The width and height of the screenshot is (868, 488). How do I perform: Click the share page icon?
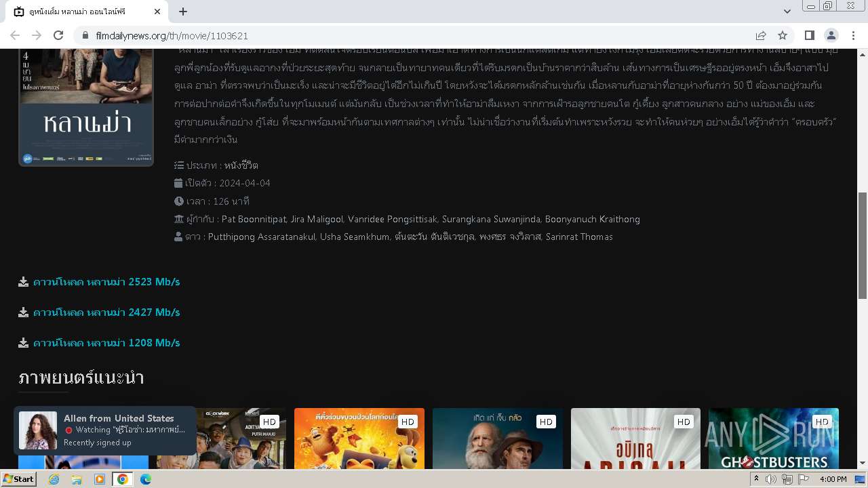(761, 35)
